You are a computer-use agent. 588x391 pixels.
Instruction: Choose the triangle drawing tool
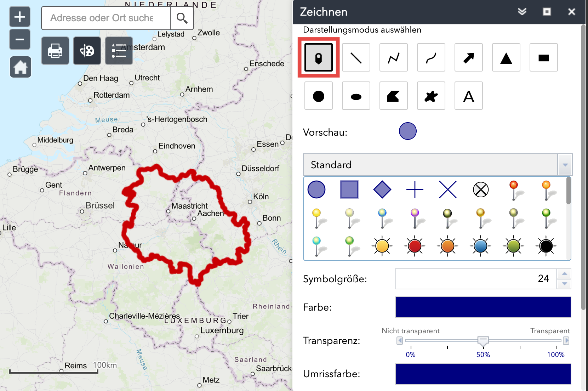tap(506, 58)
